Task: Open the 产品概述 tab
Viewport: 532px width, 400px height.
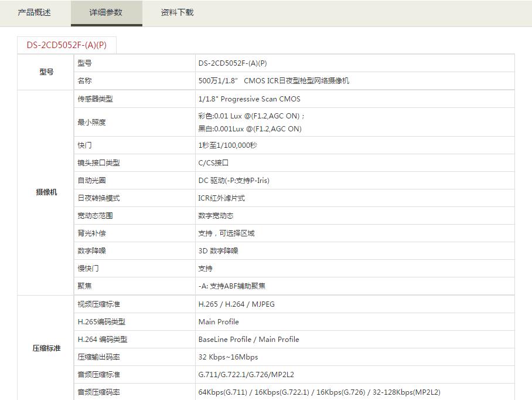Action: click(x=35, y=12)
